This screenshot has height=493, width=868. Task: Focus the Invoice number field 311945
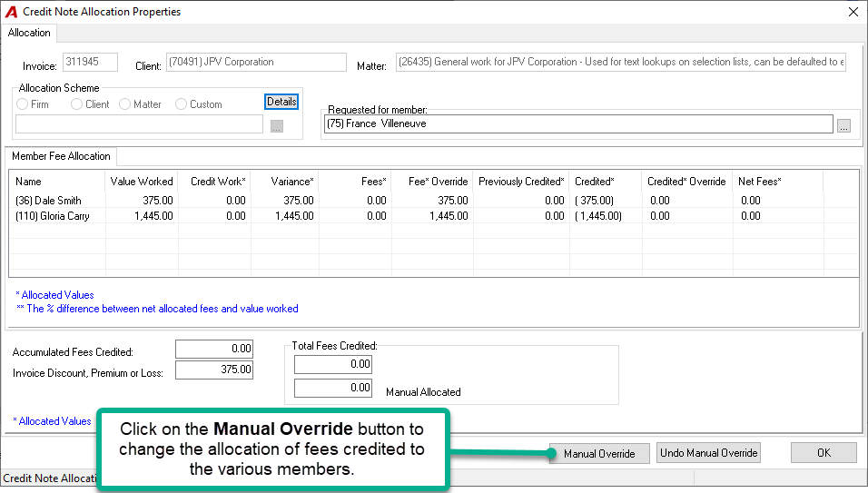pos(90,62)
